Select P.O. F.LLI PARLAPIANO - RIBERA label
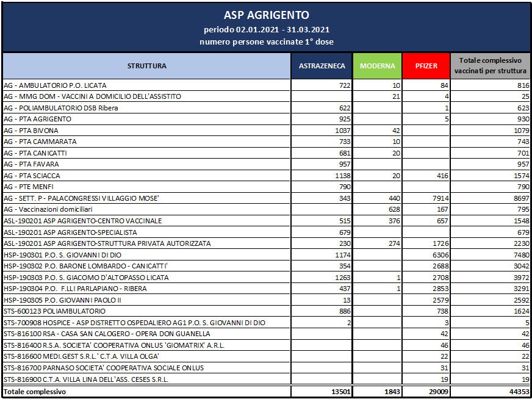This screenshot has width=532, height=399. tap(75, 289)
